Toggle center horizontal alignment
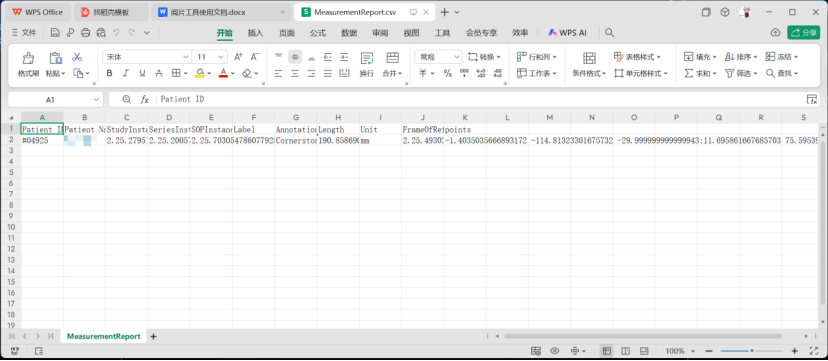The image size is (828, 361). click(x=295, y=73)
